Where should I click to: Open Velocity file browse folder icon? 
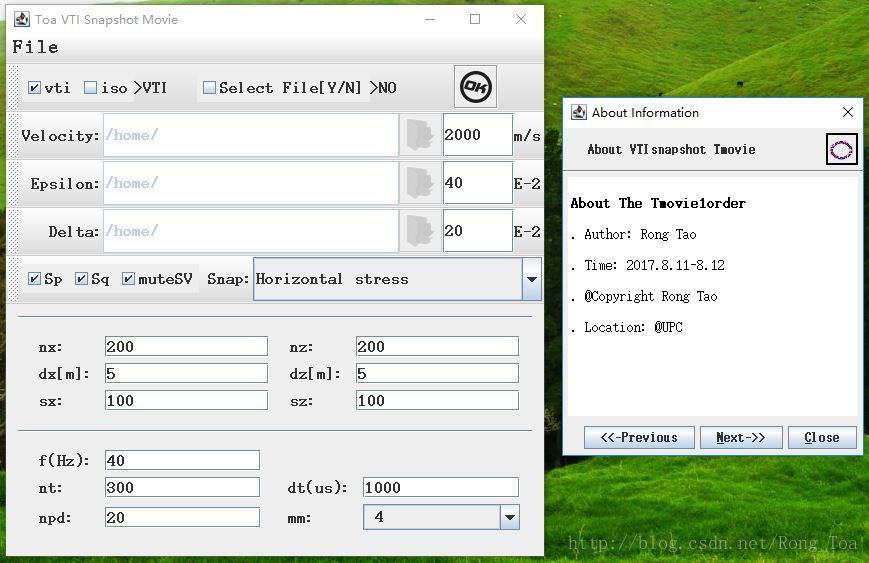420,135
